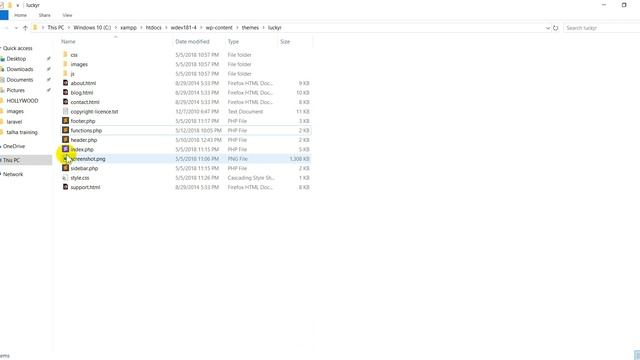Select the header.php file icon

(x=65, y=140)
